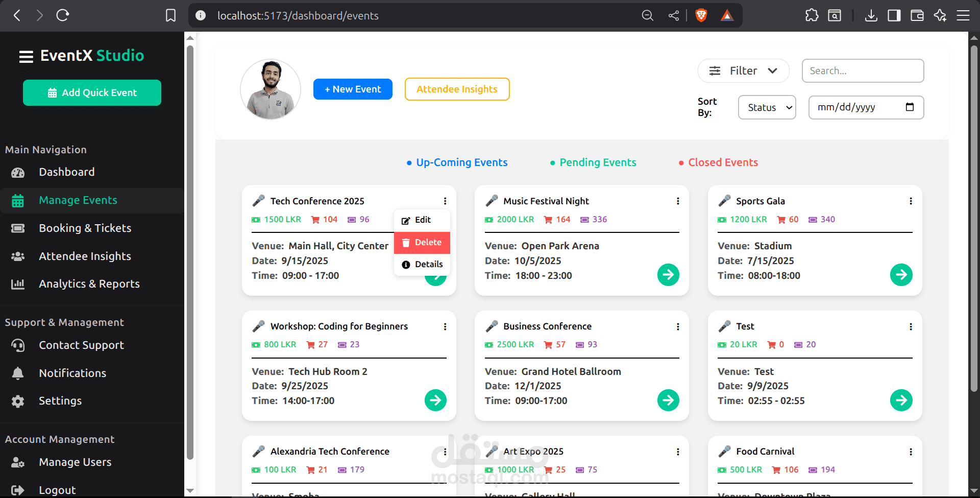Open options menu for Food Carnival card
980x498 pixels.
click(x=911, y=452)
